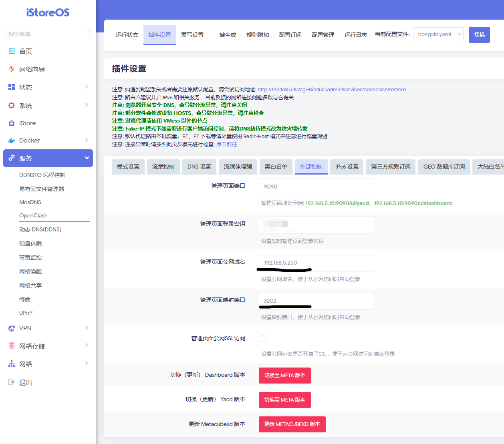Open the 覆写设置 tab

coord(192,35)
